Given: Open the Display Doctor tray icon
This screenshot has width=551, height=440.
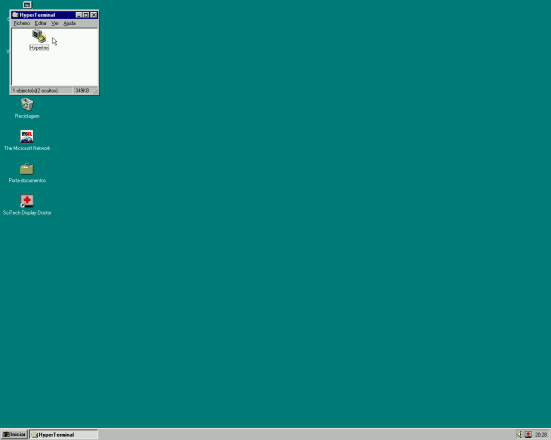Looking at the screenshot, I should pyautogui.click(x=528, y=434).
